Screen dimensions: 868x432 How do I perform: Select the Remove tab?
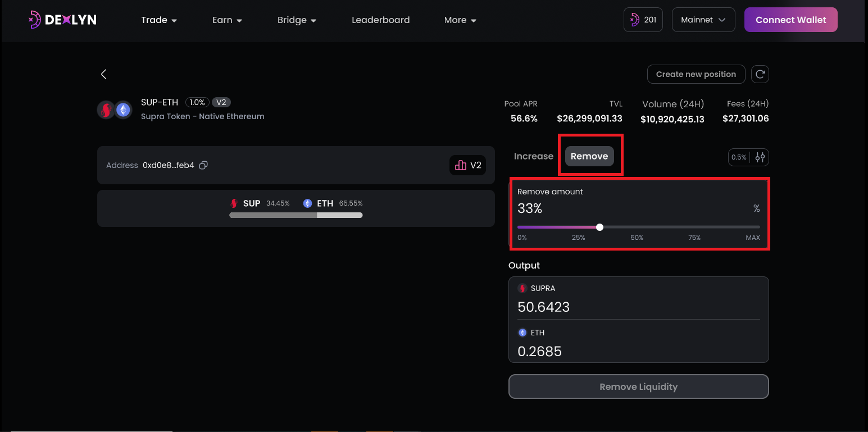pyautogui.click(x=589, y=156)
